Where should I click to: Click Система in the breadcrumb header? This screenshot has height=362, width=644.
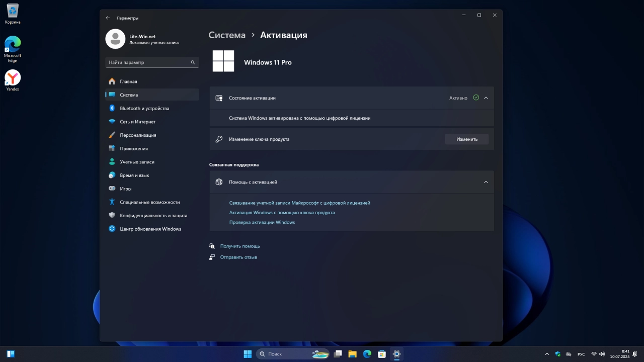[x=227, y=35]
